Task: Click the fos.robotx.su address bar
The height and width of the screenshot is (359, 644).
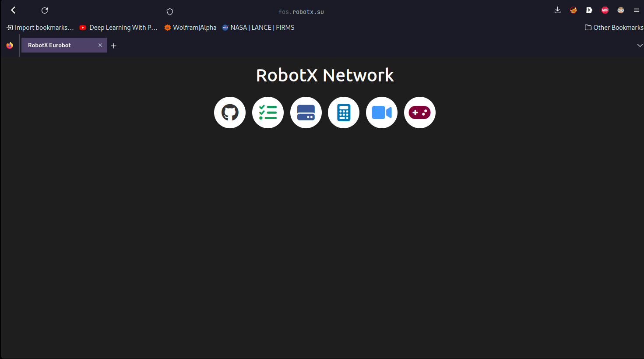Action: point(301,11)
